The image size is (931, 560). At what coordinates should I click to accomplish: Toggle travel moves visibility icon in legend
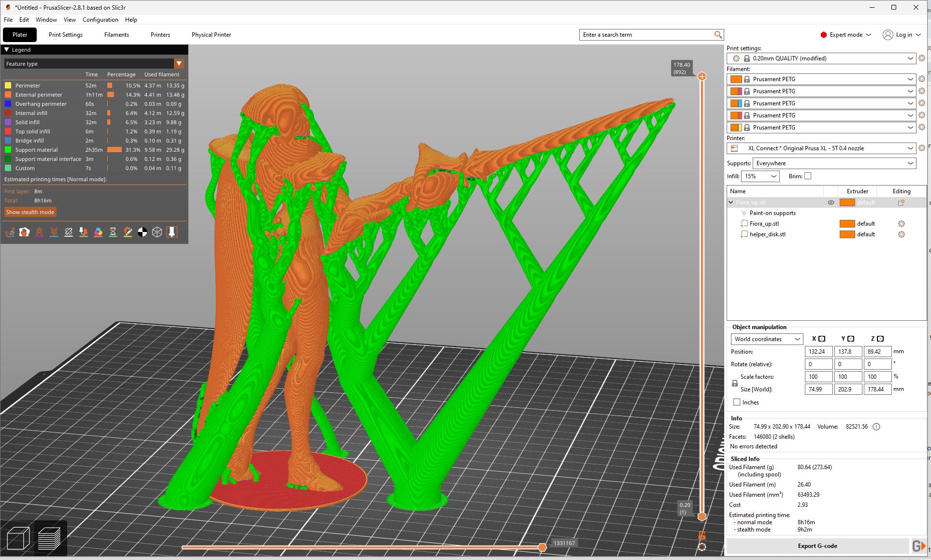point(10,232)
